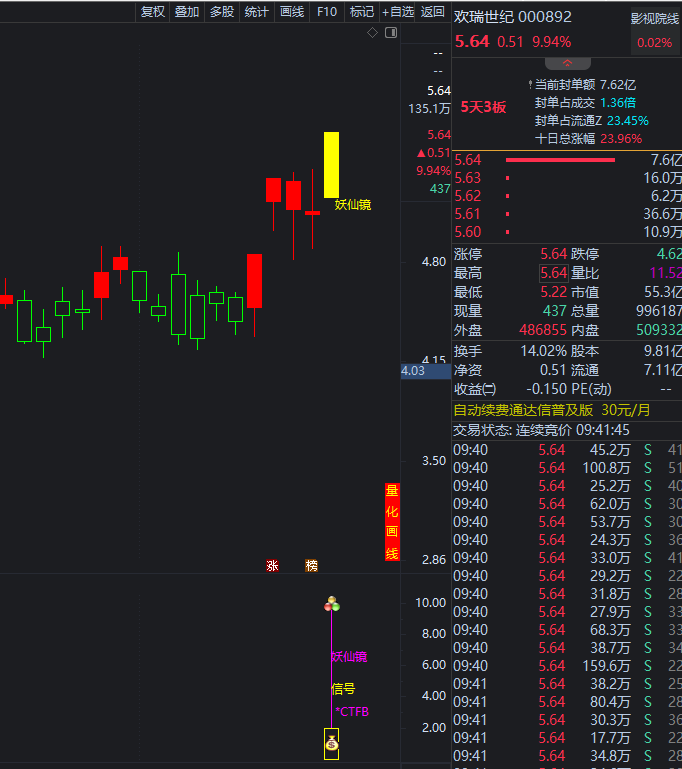Click the 外盘 486855 value
The width and height of the screenshot is (682, 769).
[x=543, y=330]
